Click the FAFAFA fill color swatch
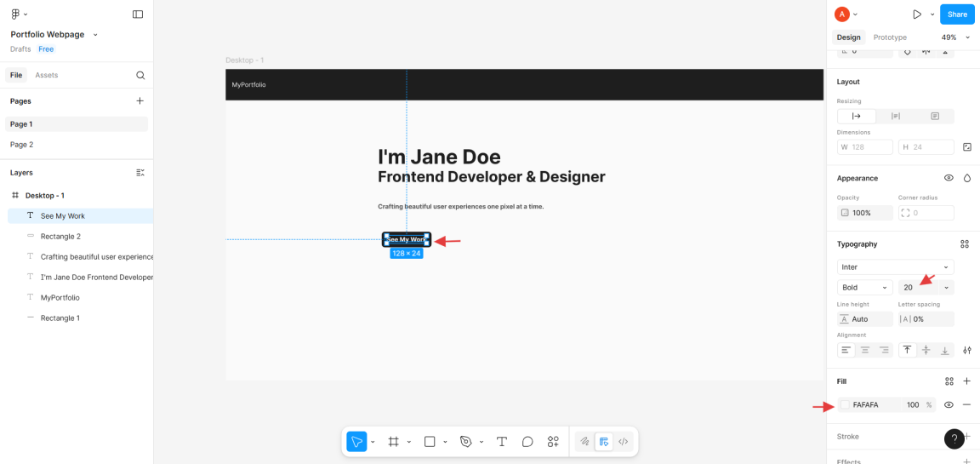This screenshot has width=980, height=464. (845, 405)
